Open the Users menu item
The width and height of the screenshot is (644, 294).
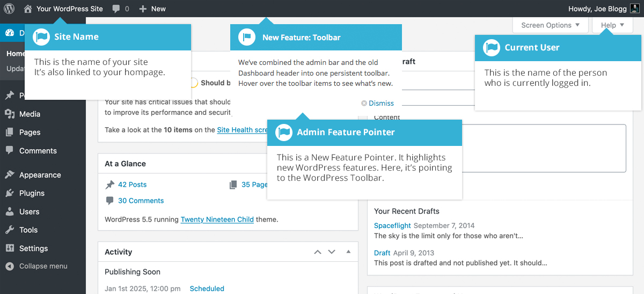[29, 211]
